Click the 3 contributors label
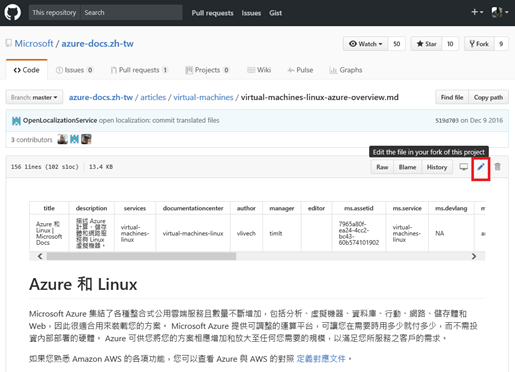Viewport: 515px width, 372px height. coord(32,140)
